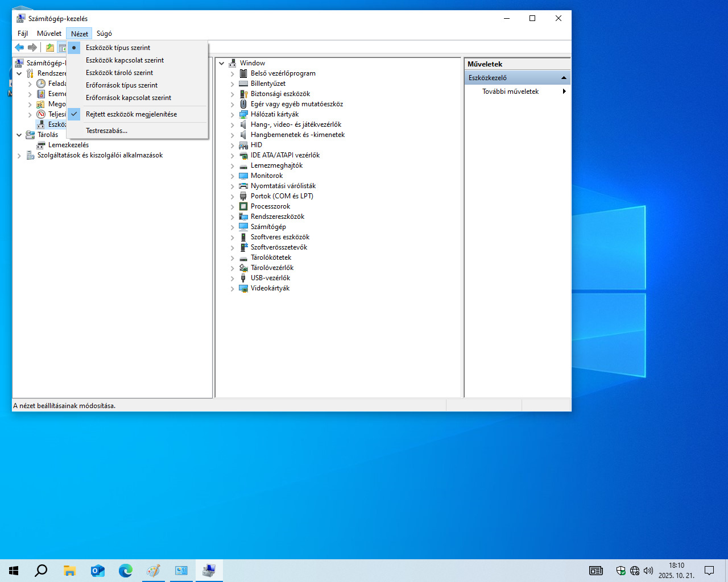Collapse the Eszközkezelő actions section arrow
Image resolution: width=728 pixels, height=582 pixels.
(x=564, y=78)
